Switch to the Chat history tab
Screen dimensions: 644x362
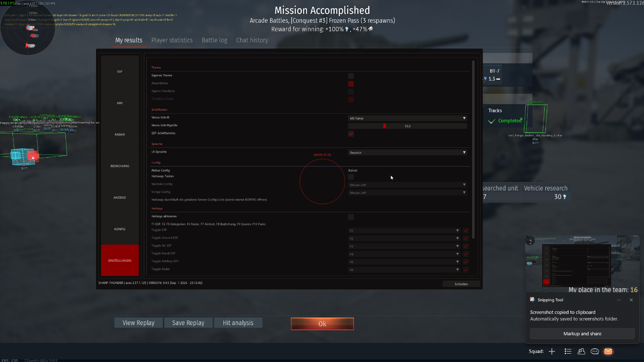pyautogui.click(x=252, y=40)
